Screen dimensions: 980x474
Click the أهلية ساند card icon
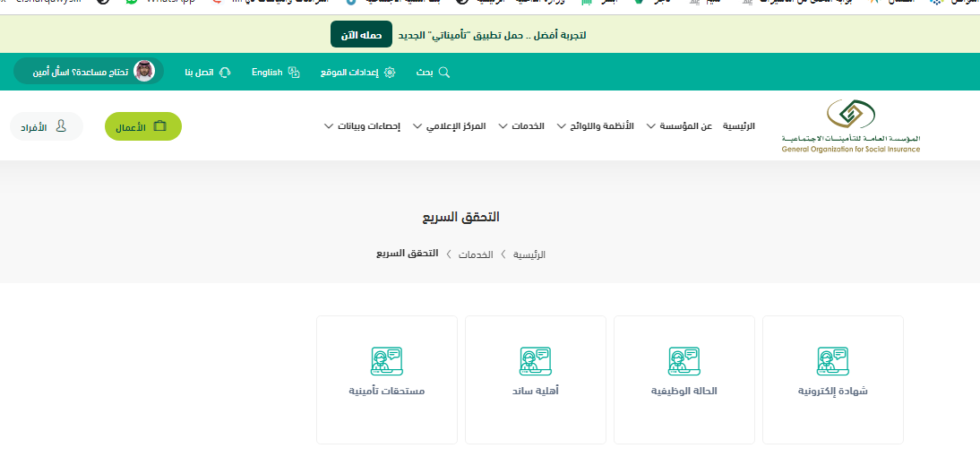tap(535, 361)
